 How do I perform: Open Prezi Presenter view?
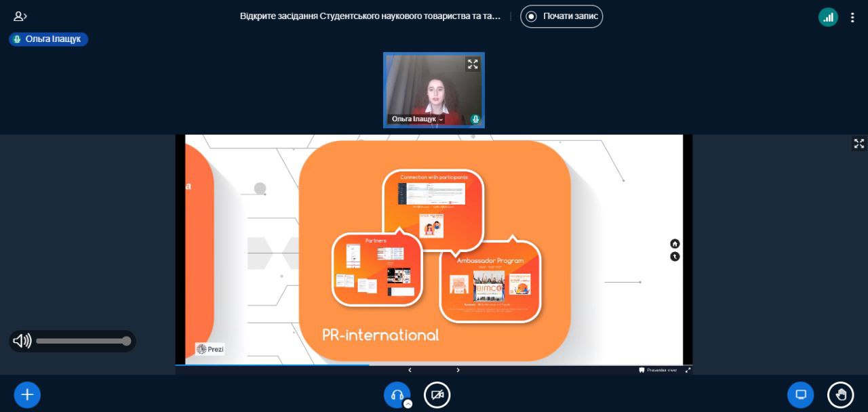pos(658,370)
